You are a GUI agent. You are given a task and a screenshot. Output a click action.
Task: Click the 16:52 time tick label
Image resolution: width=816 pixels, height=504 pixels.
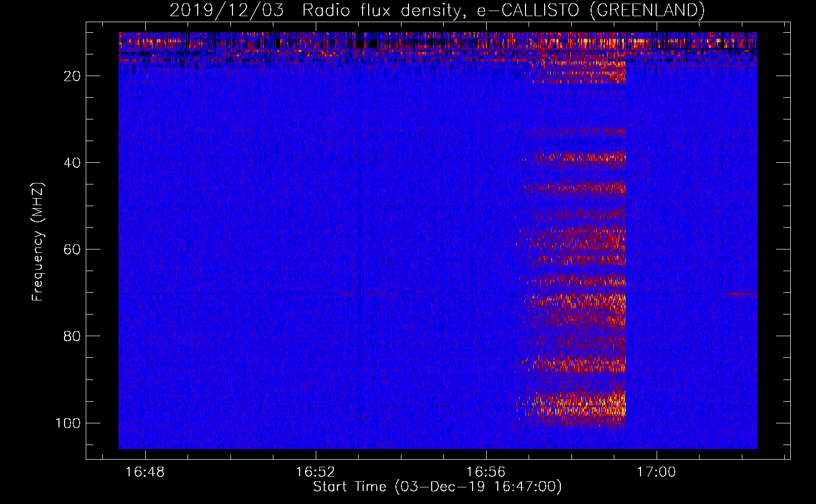point(316,472)
